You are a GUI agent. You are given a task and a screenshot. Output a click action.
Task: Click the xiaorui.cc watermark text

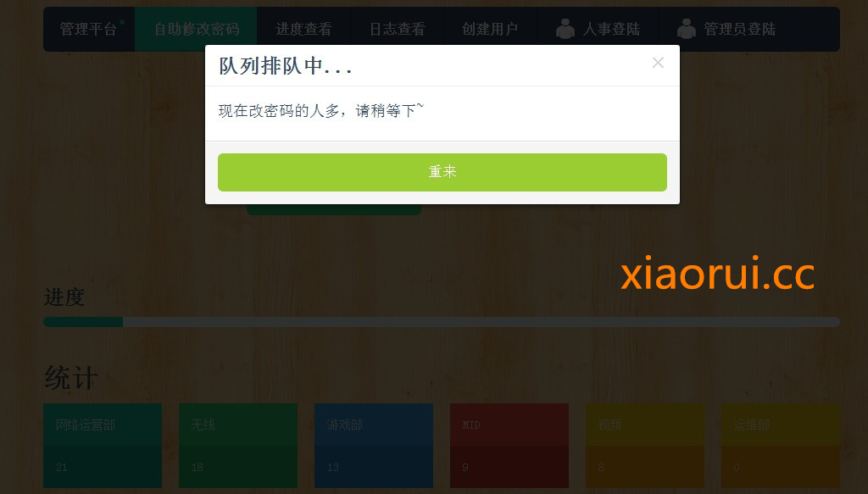point(717,273)
